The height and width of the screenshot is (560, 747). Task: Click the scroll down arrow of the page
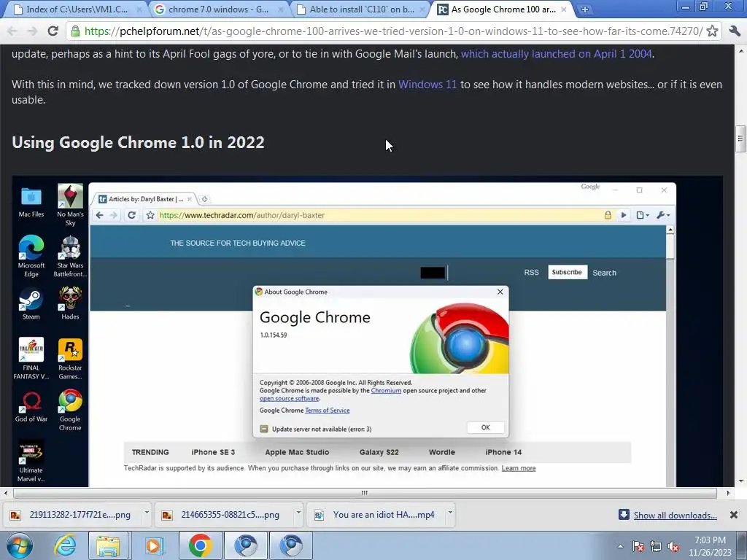(x=741, y=481)
